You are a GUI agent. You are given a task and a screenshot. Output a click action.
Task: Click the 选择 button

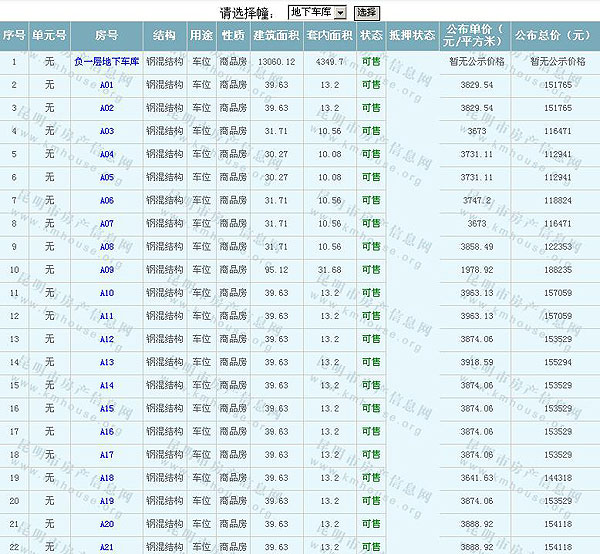pos(366,12)
